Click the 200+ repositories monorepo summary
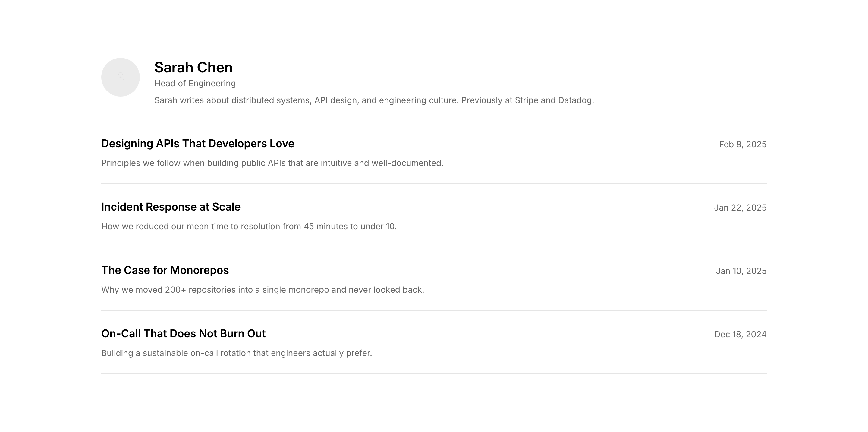 263,290
